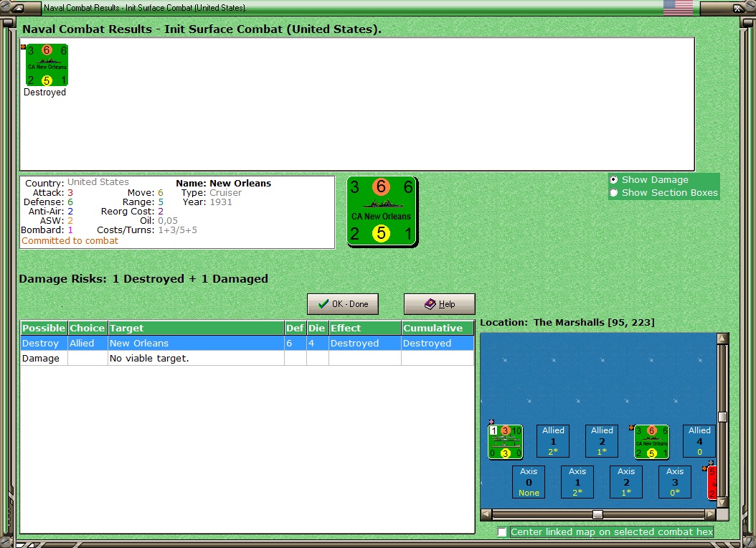Viewport: 756px width, 548px height.
Task: Click the red Axis unit counter on map
Action: pyautogui.click(x=712, y=483)
